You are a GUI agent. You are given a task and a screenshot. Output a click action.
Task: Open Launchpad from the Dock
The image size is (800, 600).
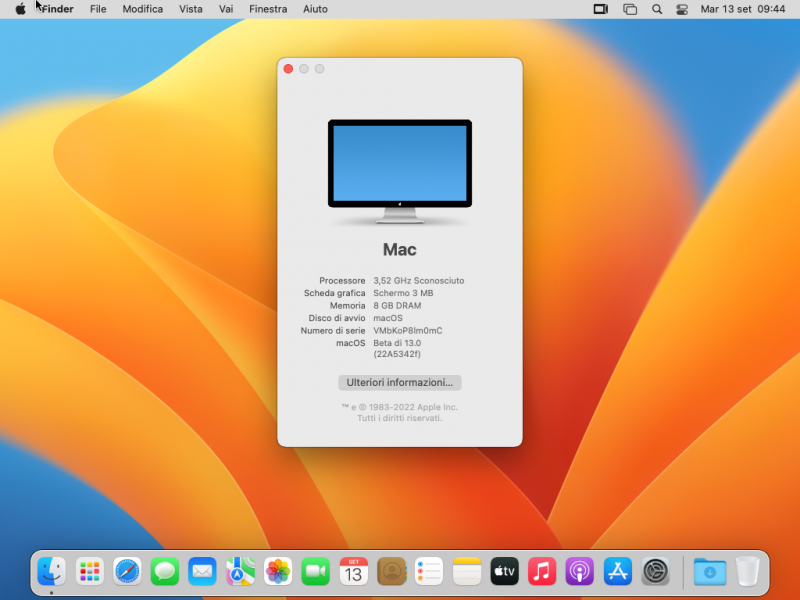[90, 572]
